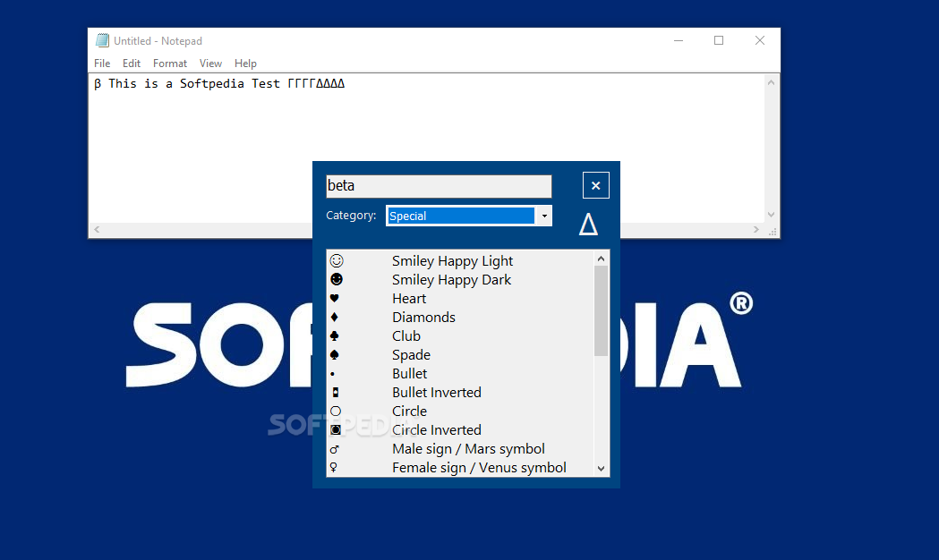Select the Smiley Happy Light symbol icon
939x560 pixels.
(x=337, y=261)
